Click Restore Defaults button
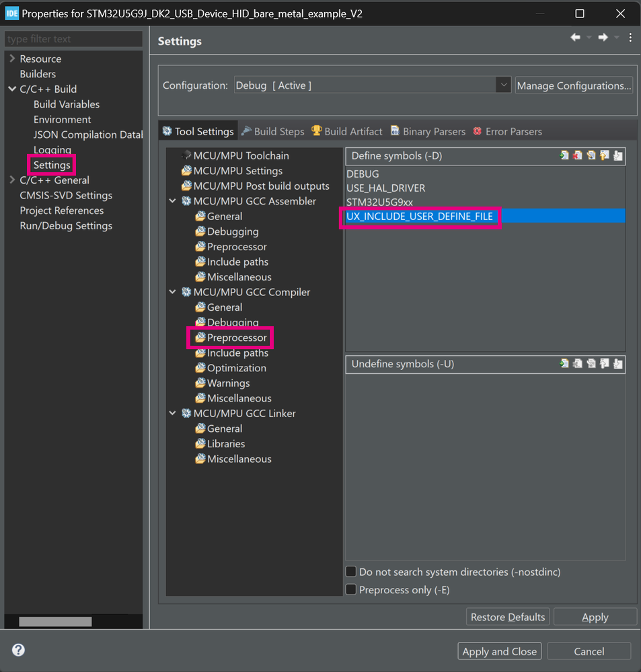641x672 pixels. click(508, 617)
